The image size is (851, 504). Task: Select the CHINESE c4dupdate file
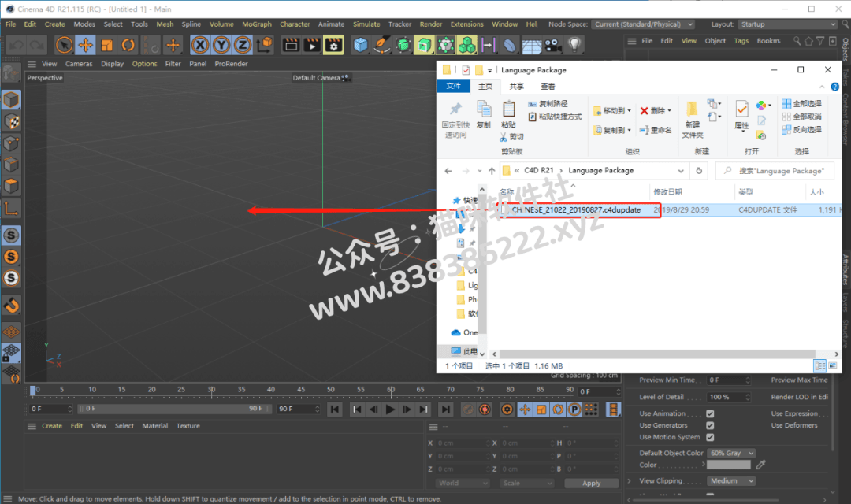pyautogui.click(x=575, y=210)
